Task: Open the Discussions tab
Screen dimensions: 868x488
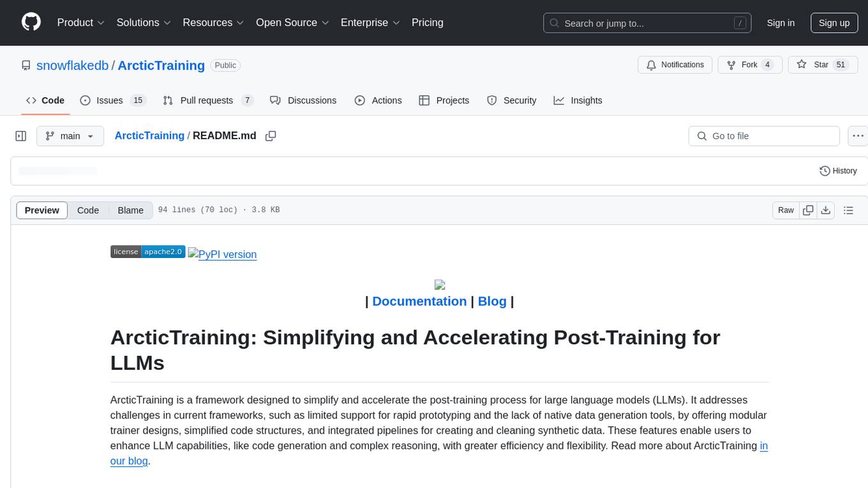Action: click(x=303, y=100)
